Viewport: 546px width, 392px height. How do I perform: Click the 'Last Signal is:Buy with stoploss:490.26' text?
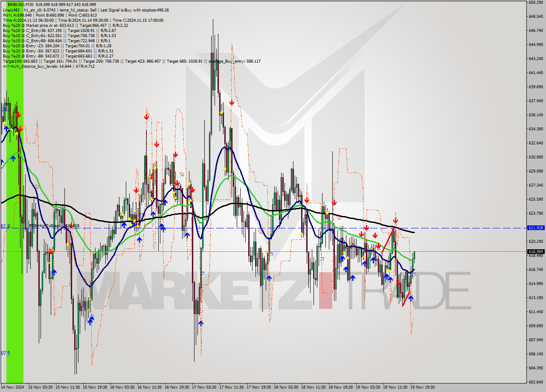click(x=134, y=10)
